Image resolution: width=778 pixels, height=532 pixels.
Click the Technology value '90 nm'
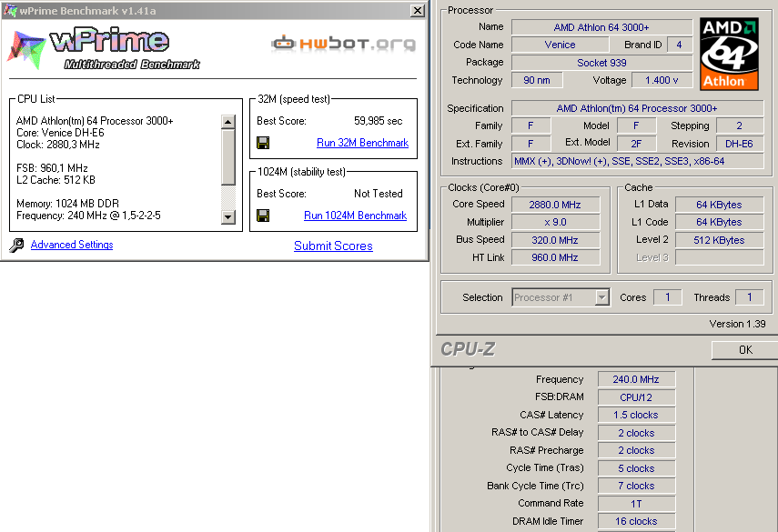click(537, 80)
